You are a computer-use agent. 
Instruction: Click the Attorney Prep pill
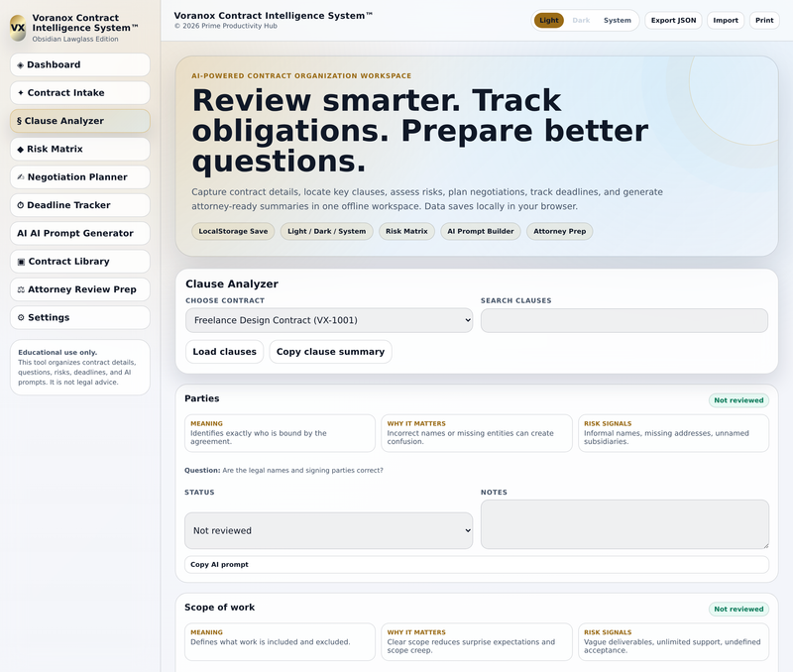tap(559, 232)
